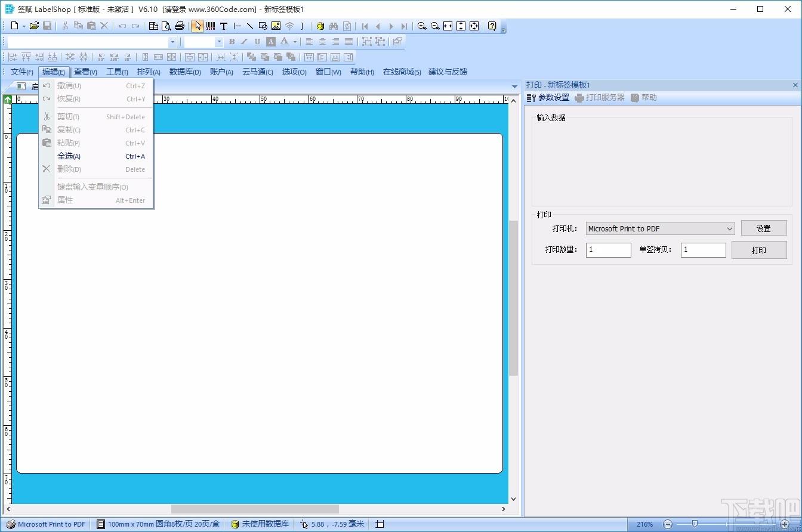Screen dimensions: 802x532
Task: Click the 打印数量 input field
Action: coord(608,250)
